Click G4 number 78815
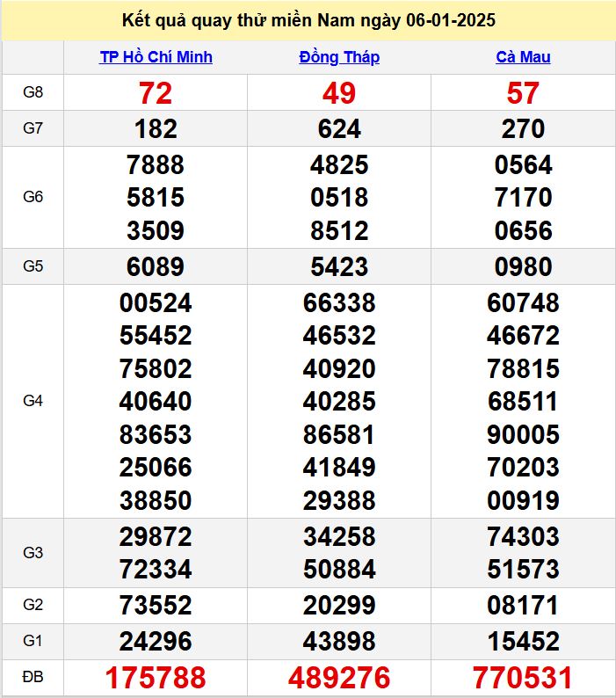Screen dimensions: 616x698 pos(523,368)
